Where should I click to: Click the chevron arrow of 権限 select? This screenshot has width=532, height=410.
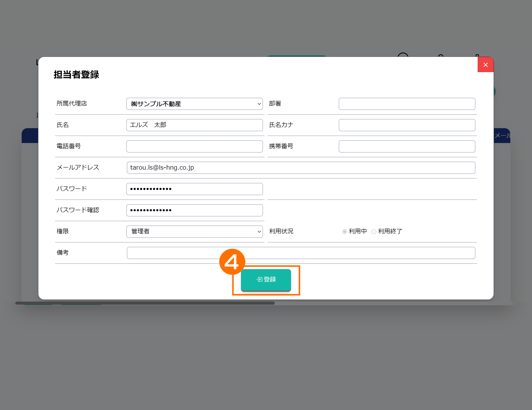click(x=259, y=232)
